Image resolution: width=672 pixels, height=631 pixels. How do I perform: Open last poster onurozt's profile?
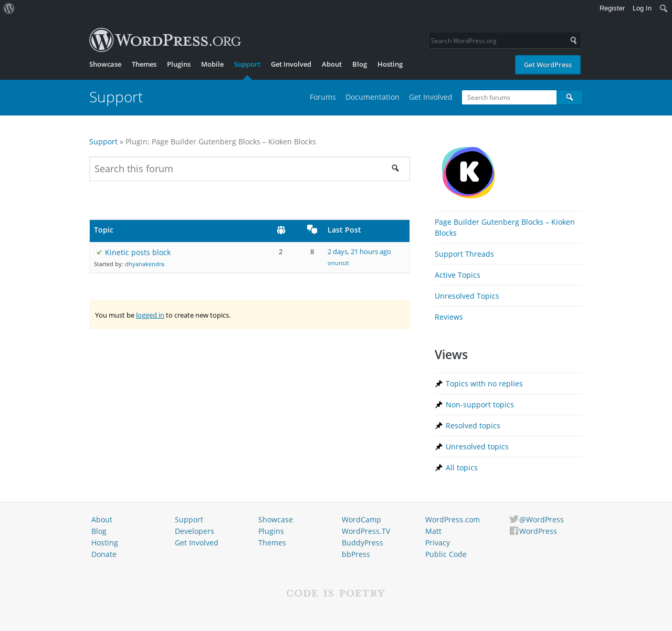[338, 263]
